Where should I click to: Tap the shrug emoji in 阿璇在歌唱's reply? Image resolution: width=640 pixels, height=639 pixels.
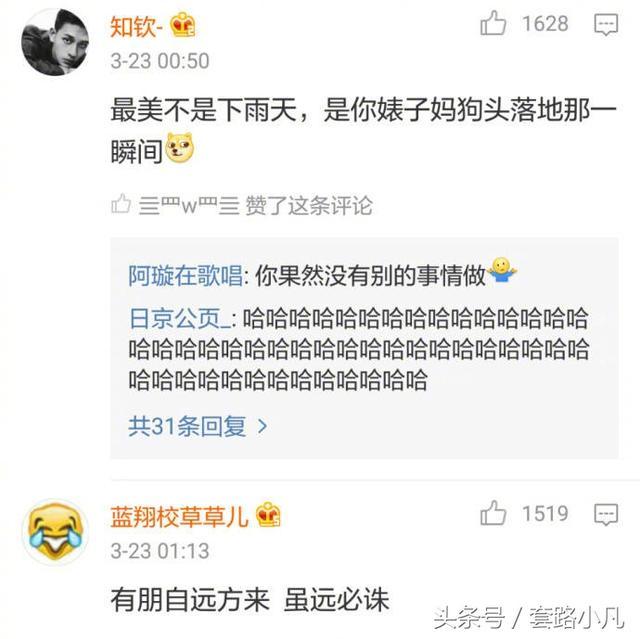(x=502, y=270)
